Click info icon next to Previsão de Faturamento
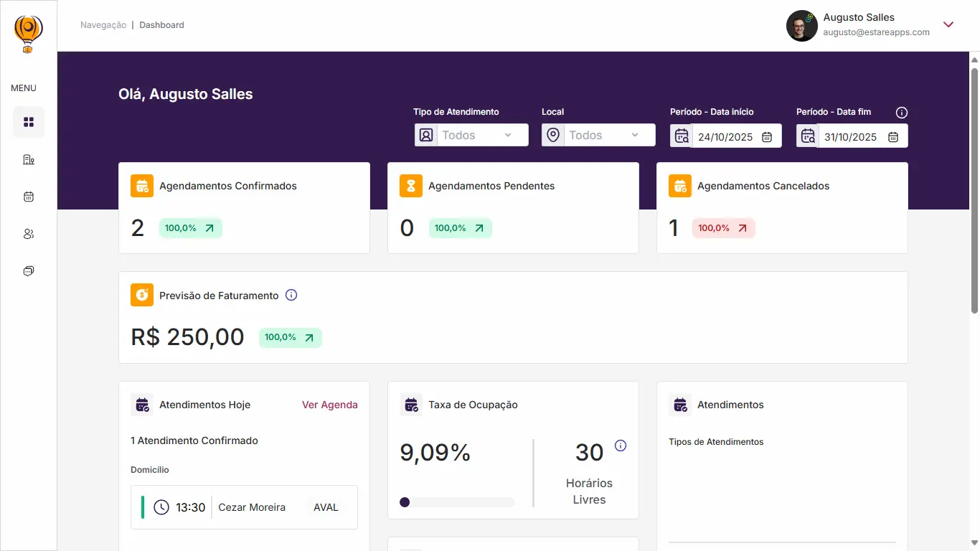Image resolution: width=980 pixels, height=551 pixels. point(291,295)
